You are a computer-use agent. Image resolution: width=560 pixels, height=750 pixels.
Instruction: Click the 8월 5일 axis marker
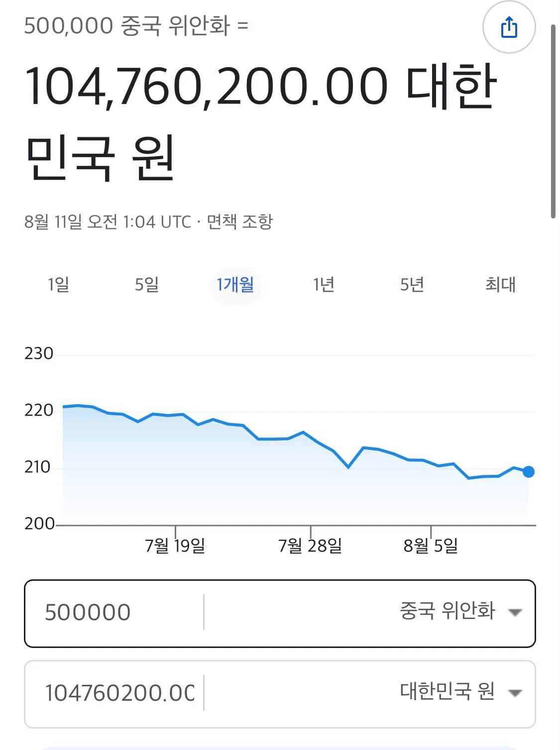tap(431, 545)
